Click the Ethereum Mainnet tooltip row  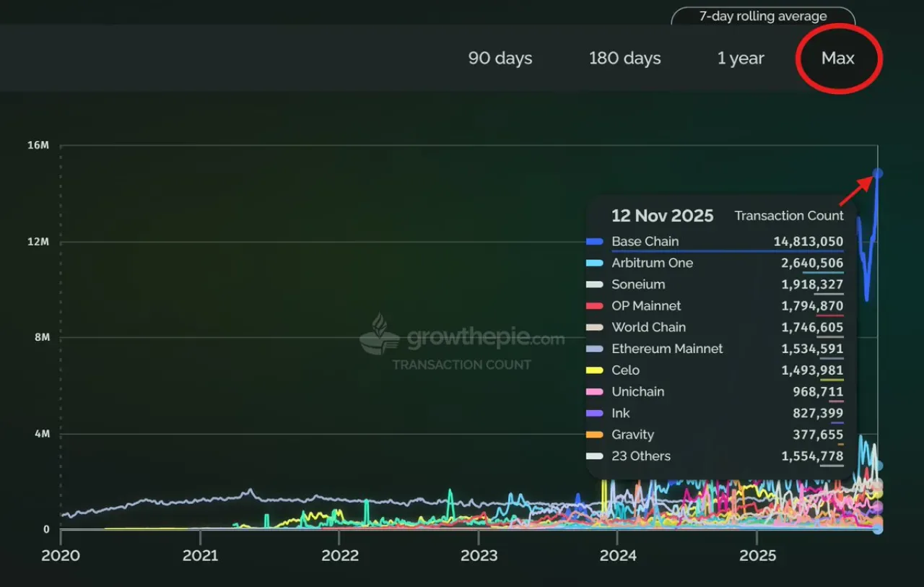click(715, 349)
